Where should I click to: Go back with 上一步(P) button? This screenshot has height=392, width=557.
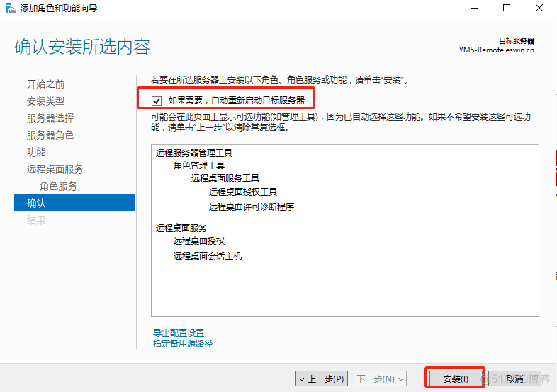(x=322, y=379)
